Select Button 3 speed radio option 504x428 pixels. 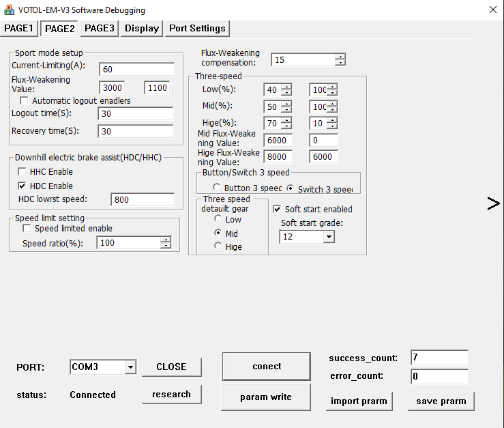(217, 188)
